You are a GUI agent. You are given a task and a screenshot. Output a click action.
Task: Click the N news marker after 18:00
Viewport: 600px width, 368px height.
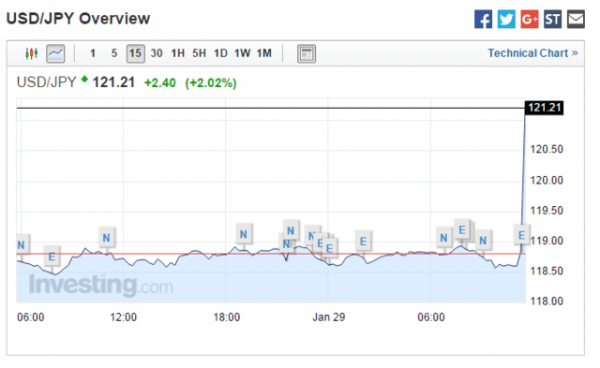(243, 234)
